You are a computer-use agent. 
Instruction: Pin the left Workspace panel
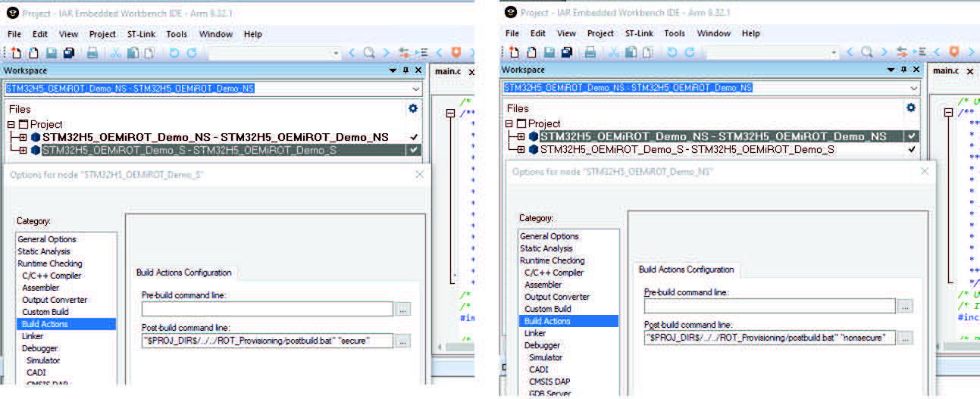(405, 70)
